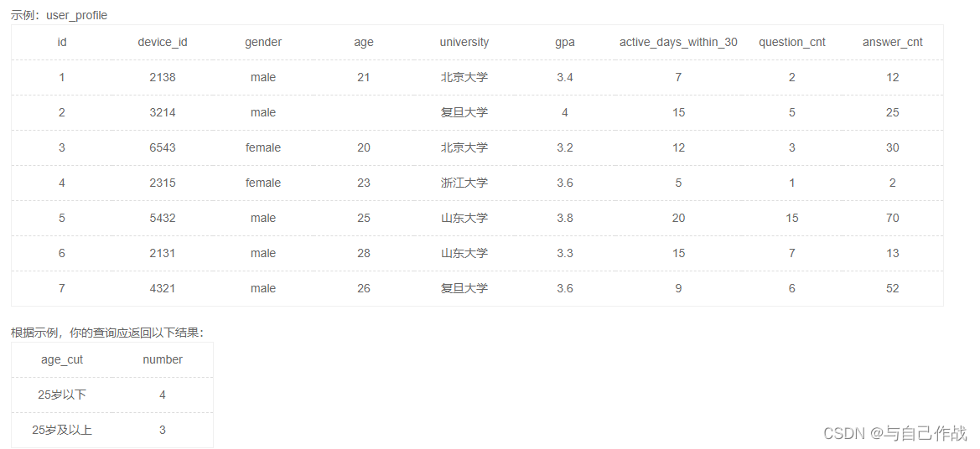Click the gpa value 3.8
The height and width of the screenshot is (449, 980).
tap(565, 218)
